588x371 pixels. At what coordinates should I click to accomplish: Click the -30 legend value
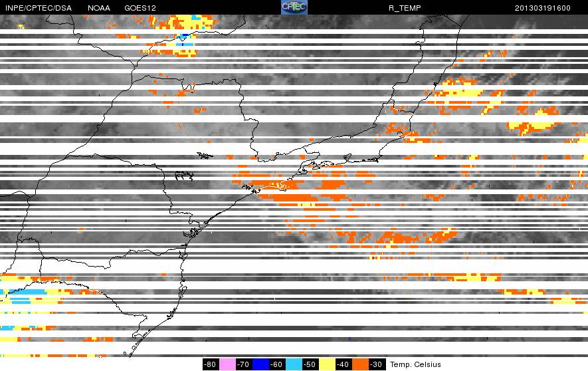click(377, 364)
